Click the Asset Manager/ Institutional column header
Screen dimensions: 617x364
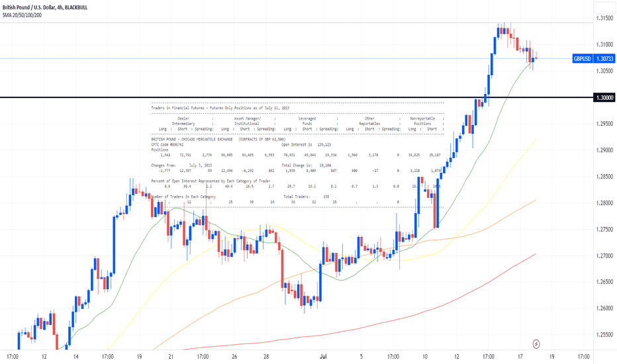247,121
